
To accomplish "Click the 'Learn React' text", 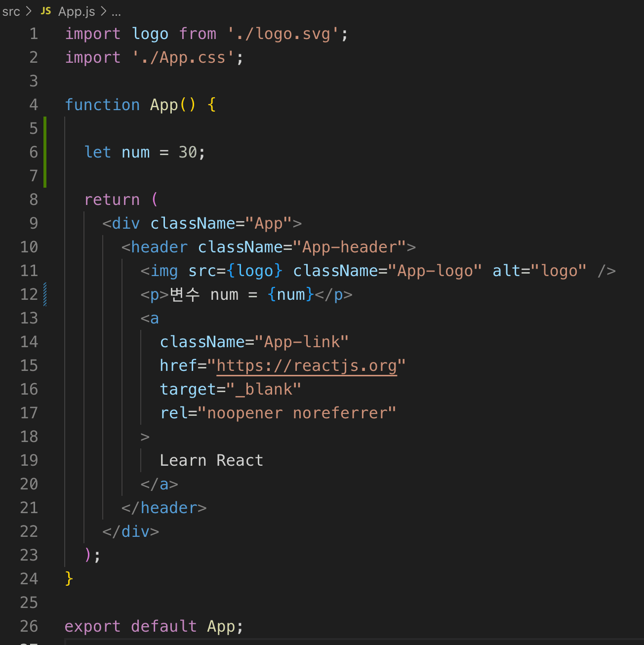I will (x=211, y=460).
